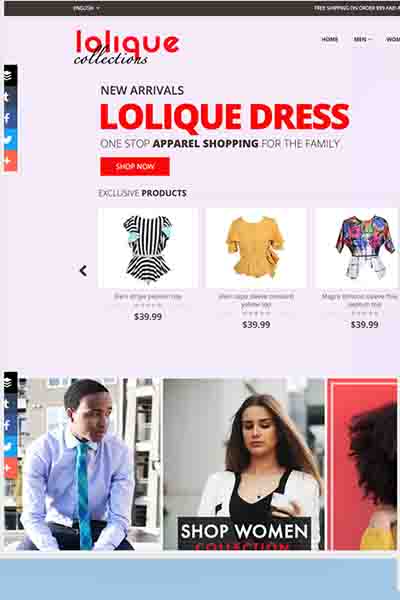
Task: Open the colorful floral top thumbnail
Action: click(x=357, y=248)
